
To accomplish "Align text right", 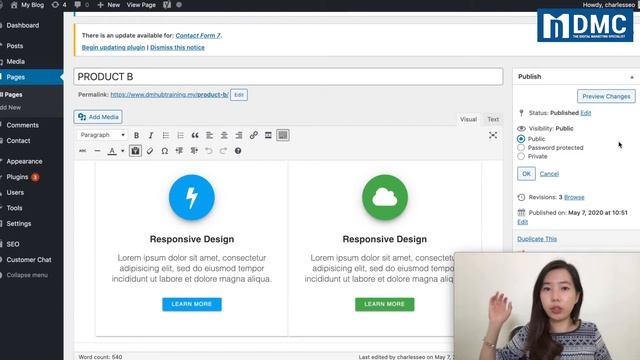I will point(239,135).
